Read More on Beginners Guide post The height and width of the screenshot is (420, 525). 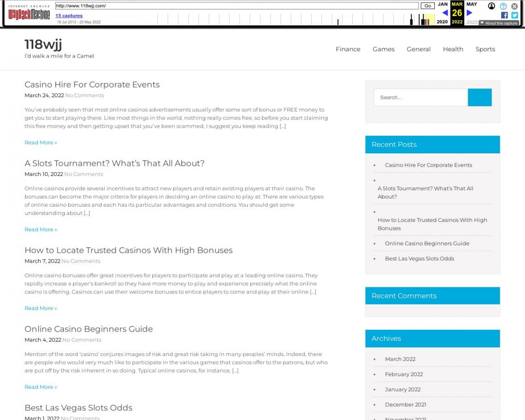pyautogui.click(x=41, y=387)
